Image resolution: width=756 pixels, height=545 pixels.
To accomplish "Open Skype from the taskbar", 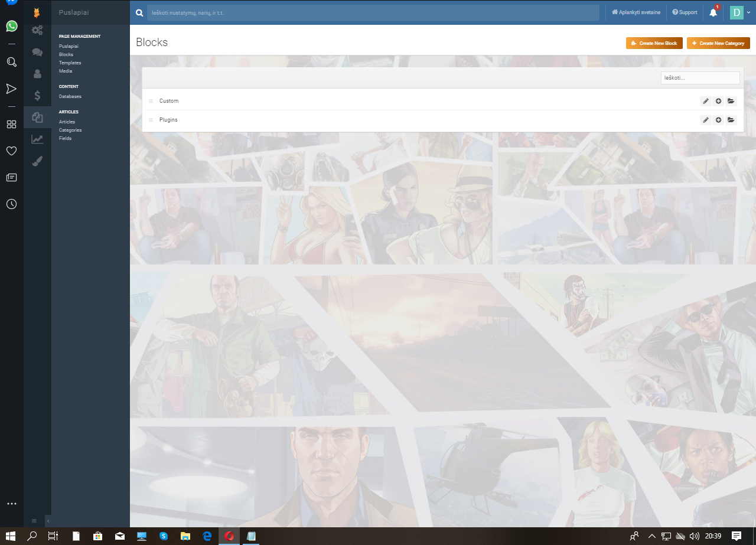I will [164, 536].
